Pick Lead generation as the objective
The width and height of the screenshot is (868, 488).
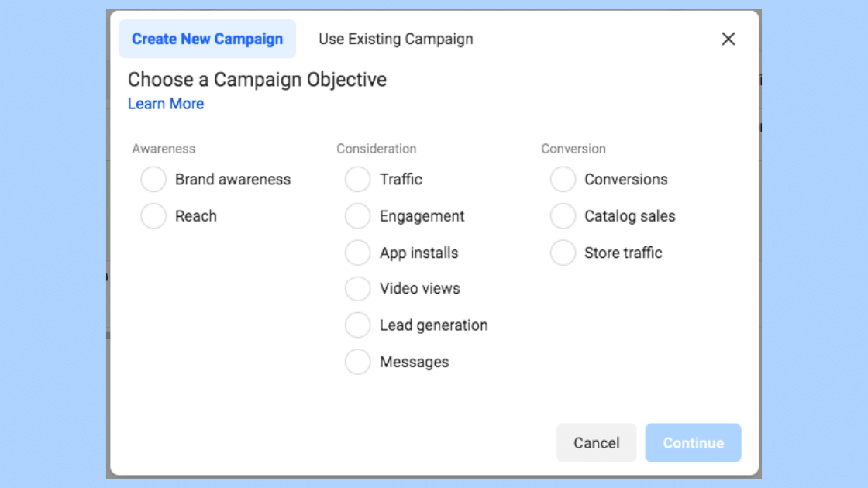coord(357,325)
